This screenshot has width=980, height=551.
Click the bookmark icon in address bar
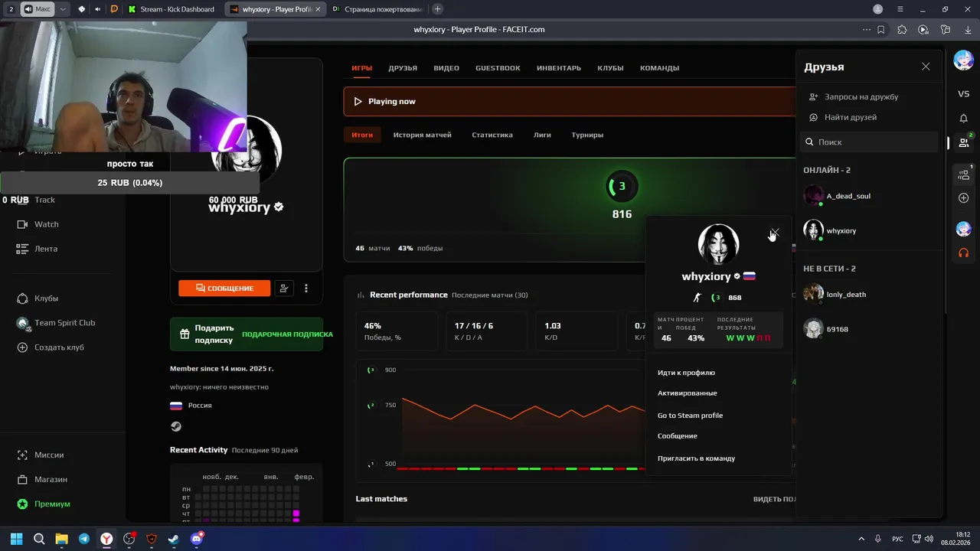point(881,30)
